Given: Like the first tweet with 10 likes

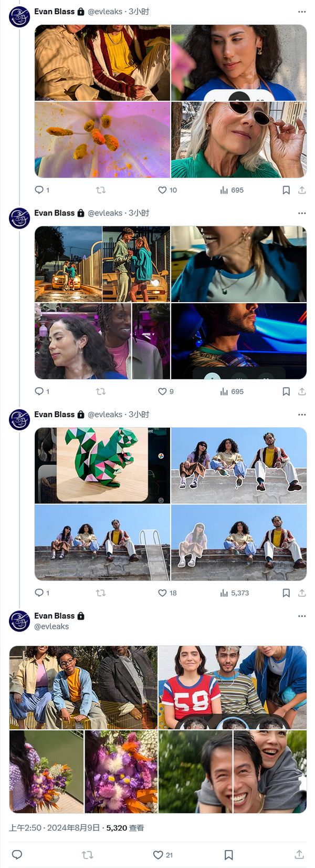Looking at the screenshot, I should (167, 190).
